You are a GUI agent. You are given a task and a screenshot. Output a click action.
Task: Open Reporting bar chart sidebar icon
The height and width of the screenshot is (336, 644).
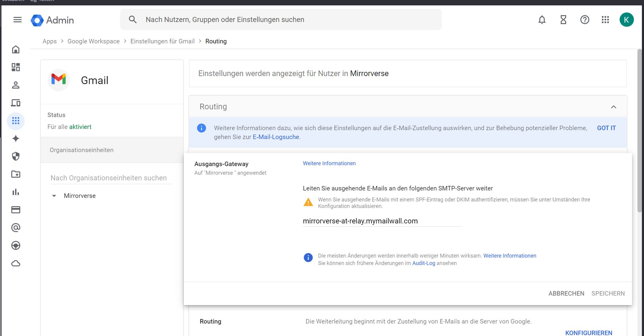coord(16,192)
